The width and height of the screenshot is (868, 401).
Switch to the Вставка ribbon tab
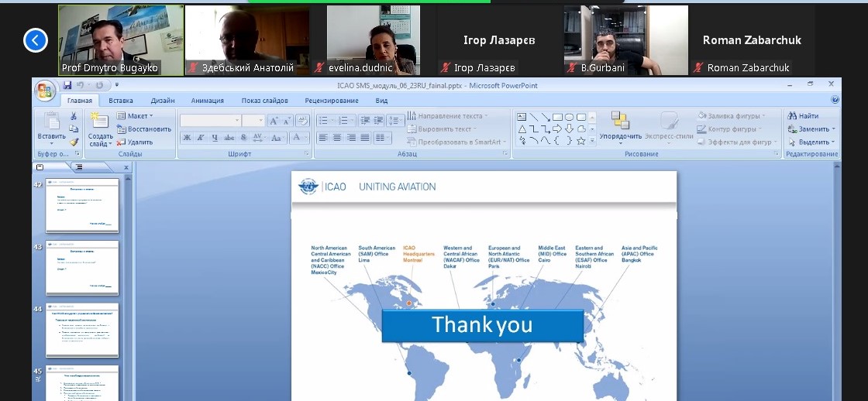121,101
